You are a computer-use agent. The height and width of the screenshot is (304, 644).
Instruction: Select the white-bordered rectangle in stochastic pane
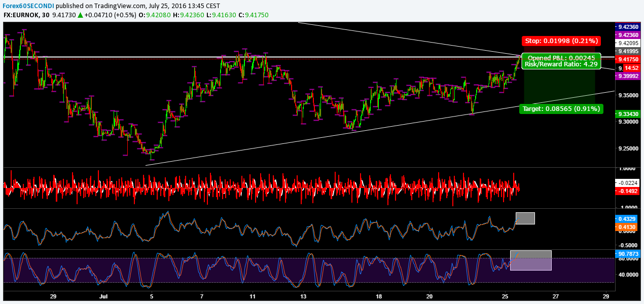530,260
